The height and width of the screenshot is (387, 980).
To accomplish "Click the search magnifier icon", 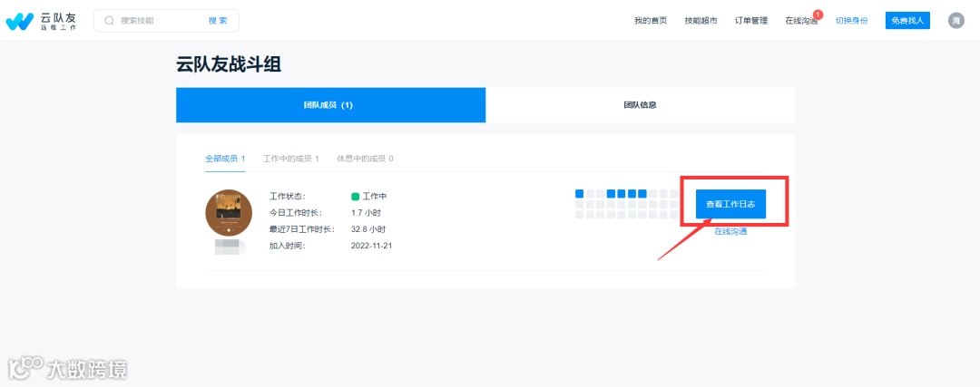I will click(110, 21).
